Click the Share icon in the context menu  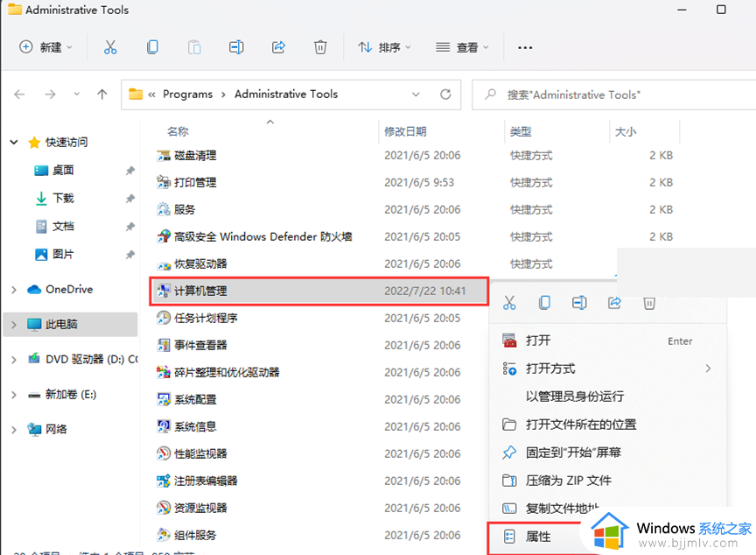click(x=614, y=303)
